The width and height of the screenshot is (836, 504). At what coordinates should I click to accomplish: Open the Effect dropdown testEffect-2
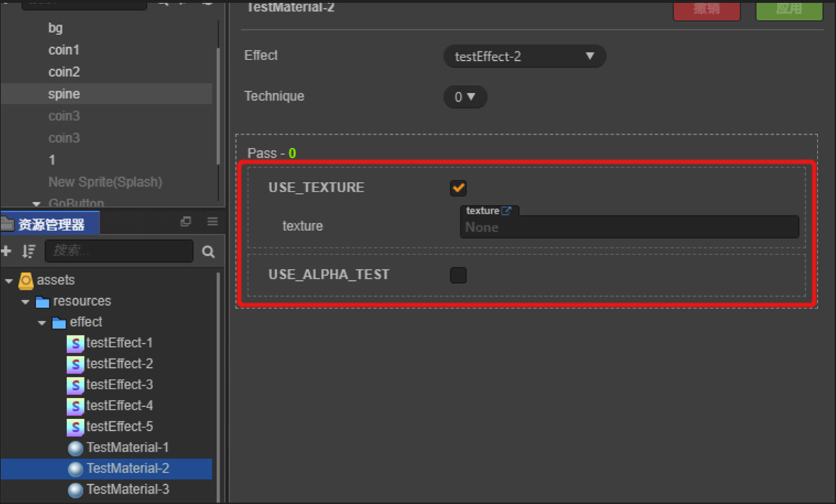525,56
